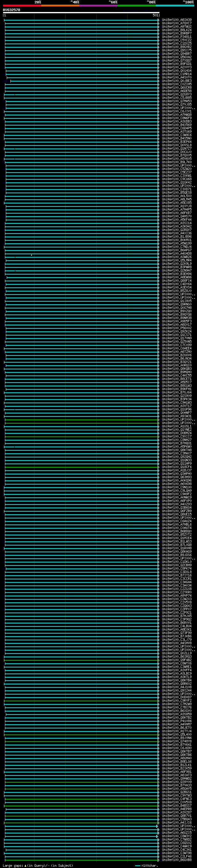Click the cyan ~100% identity legend segment

click(175, 6)
